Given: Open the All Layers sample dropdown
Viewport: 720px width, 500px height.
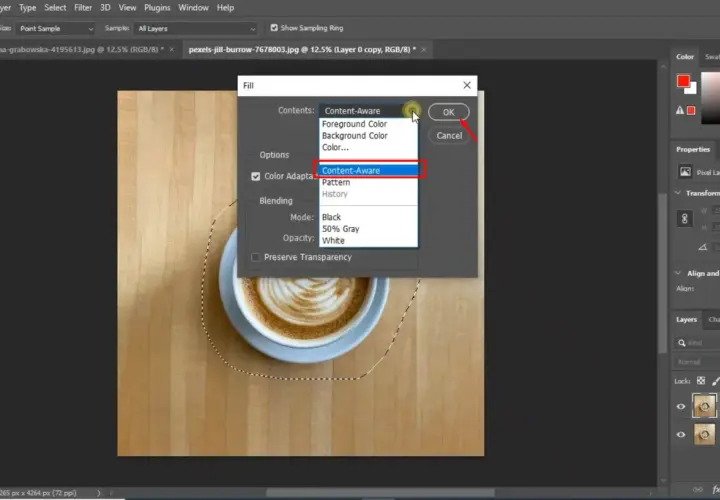Looking at the screenshot, I should [196, 28].
